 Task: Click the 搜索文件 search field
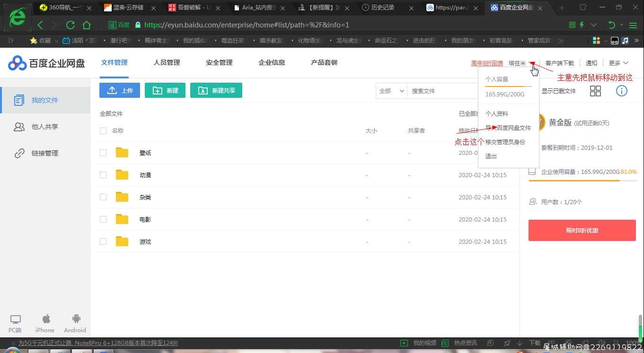[x=442, y=91]
